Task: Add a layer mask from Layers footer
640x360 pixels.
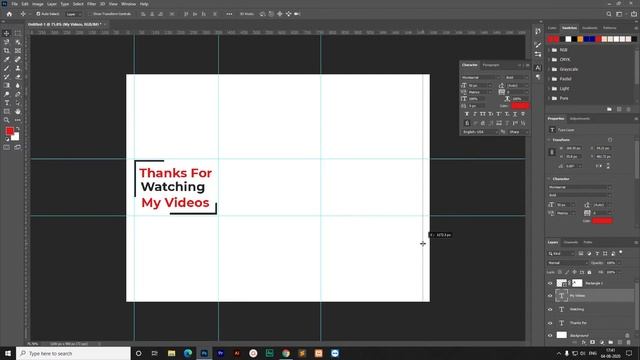Action: [592, 342]
